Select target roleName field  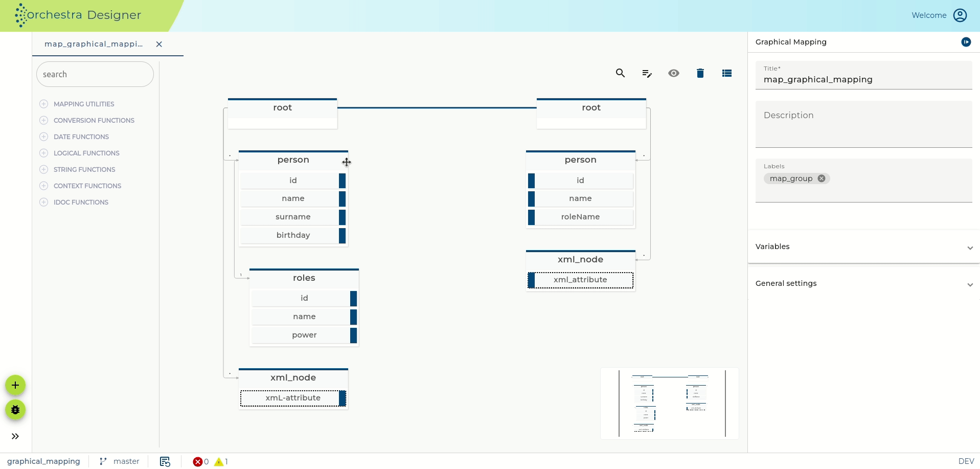point(580,217)
